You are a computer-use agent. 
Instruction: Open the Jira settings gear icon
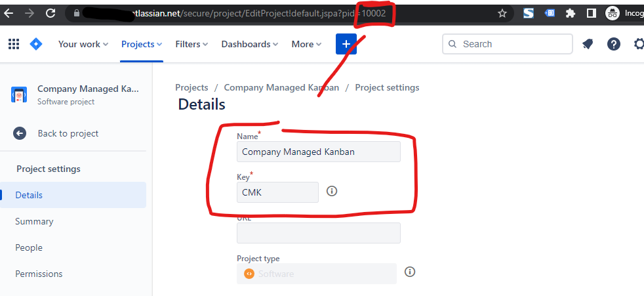click(639, 44)
